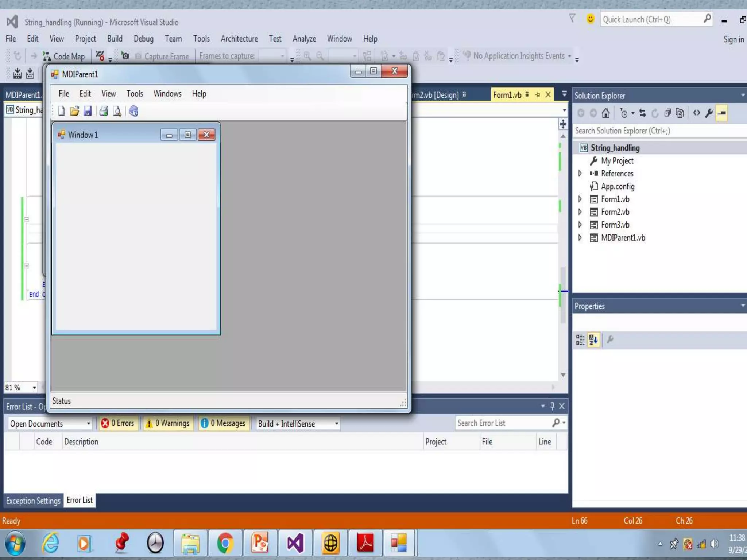Toggle the 0 Errors filter button
The image size is (747, 560).
(x=118, y=423)
